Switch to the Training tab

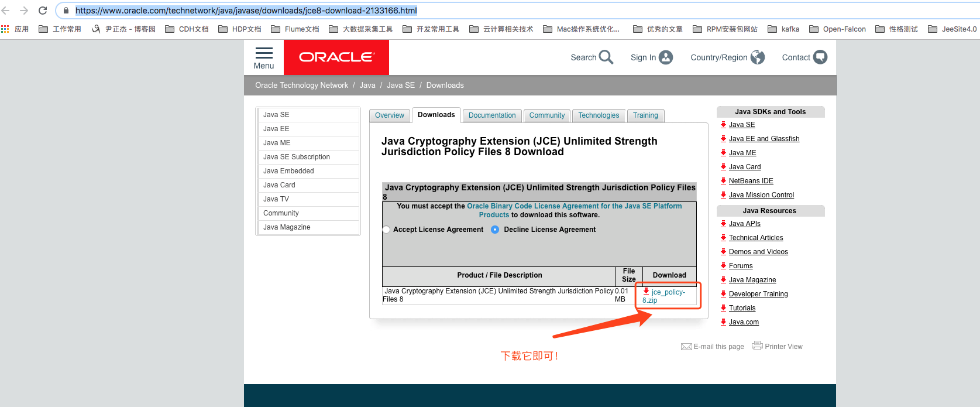(x=645, y=115)
